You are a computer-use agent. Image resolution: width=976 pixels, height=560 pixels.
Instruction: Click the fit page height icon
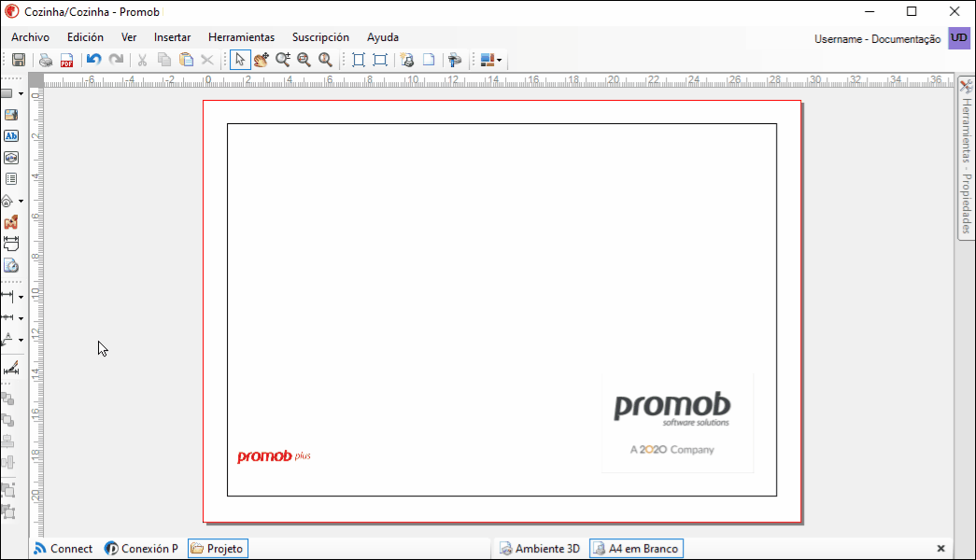coord(359,60)
